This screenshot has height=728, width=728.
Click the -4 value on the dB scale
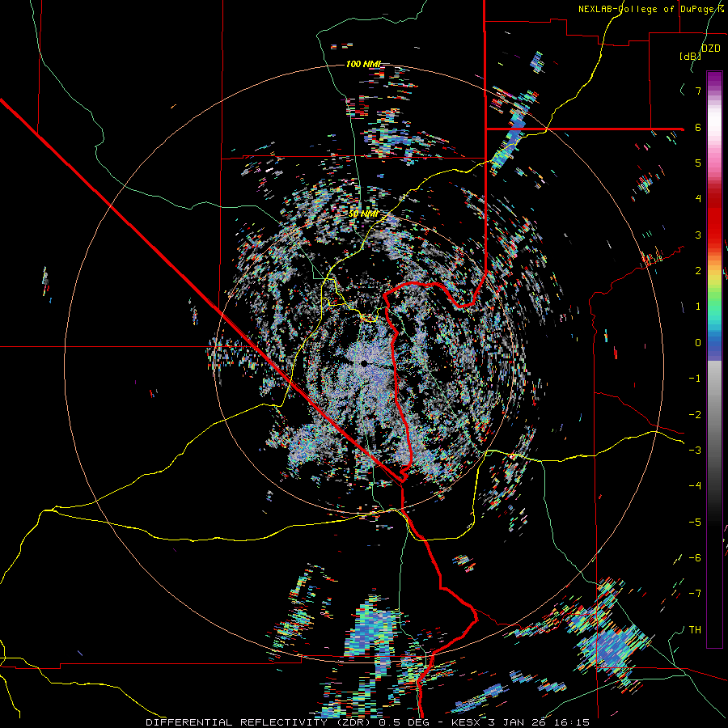[x=695, y=486]
